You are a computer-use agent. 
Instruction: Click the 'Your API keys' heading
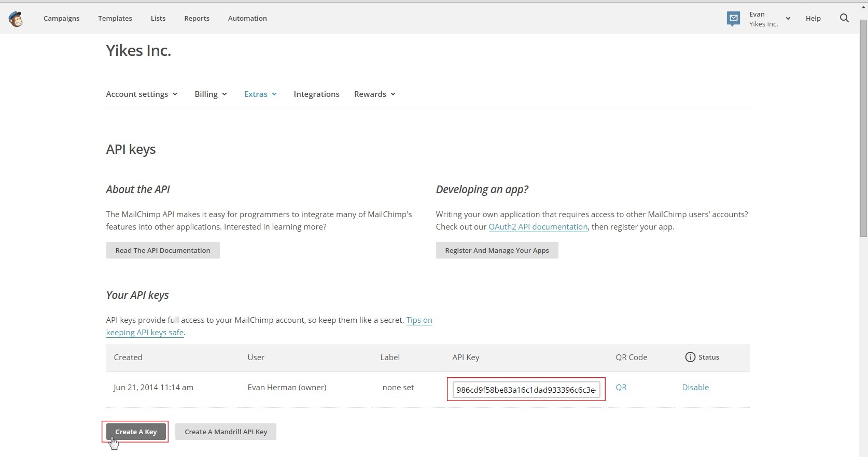coord(137,295)
